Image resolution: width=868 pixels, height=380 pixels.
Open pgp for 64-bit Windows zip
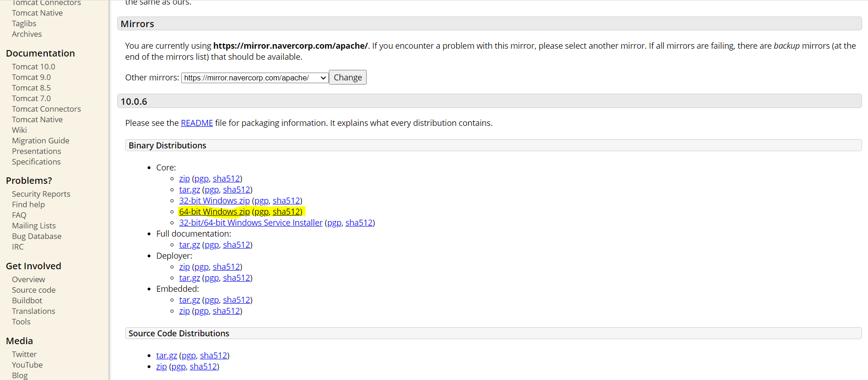click(x=261, y=212)
